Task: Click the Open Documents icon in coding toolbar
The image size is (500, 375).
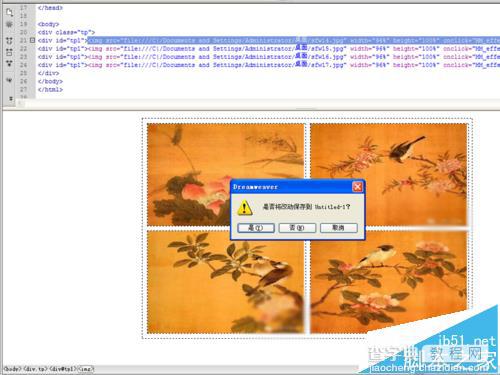Action: pos(9,13)
